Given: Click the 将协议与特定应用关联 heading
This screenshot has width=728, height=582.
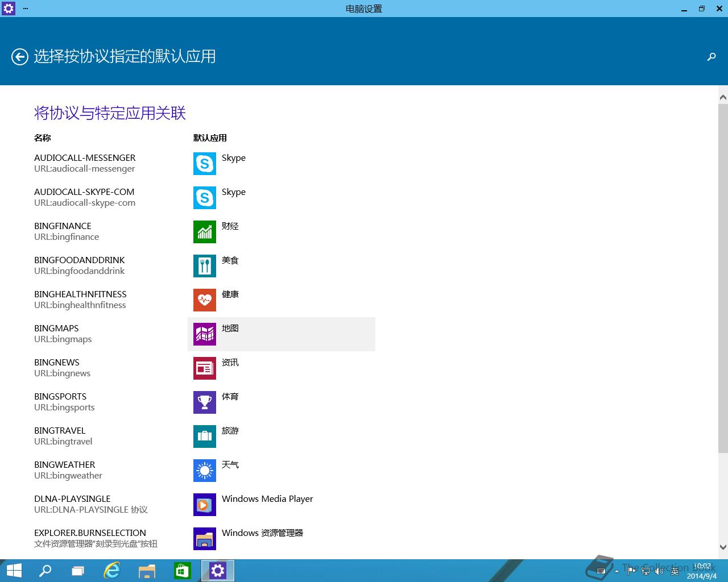Looking at the screenshot, I should coord(110,113).
